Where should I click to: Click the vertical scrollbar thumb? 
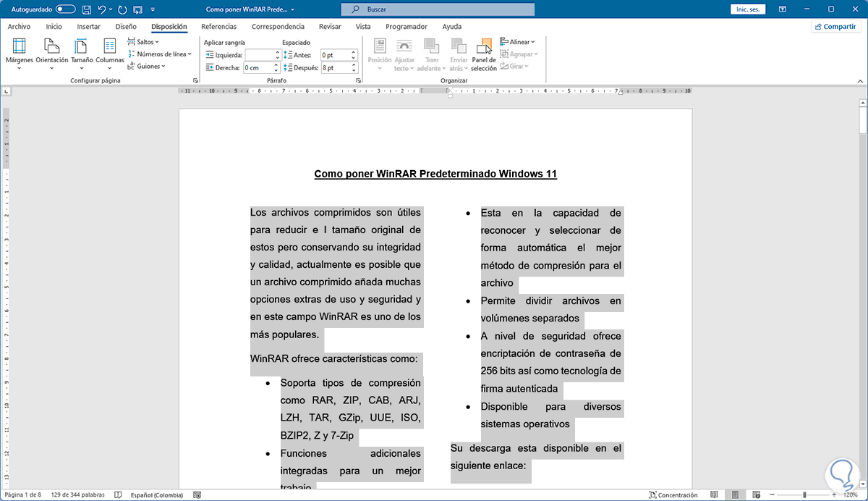(862, 120)
